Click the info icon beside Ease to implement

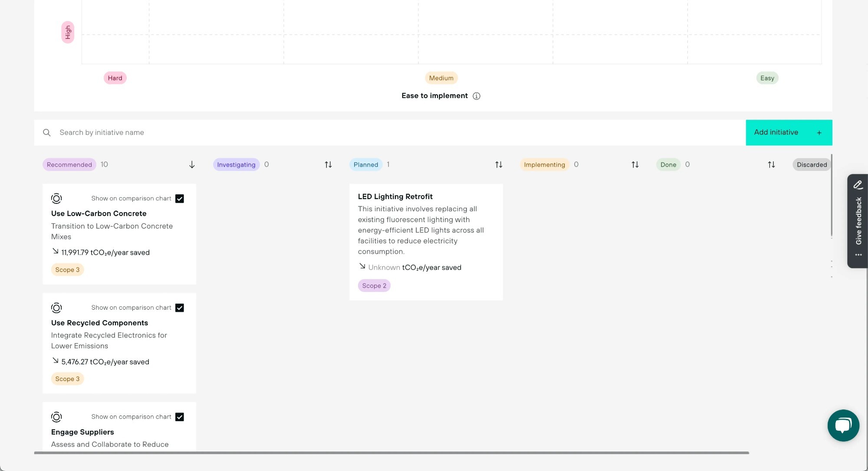[476, 96]
